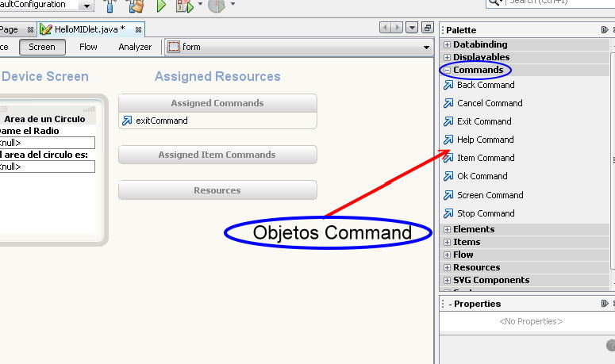
Task: Run the project with the green play icon
Action: pyautogui.click(x=161, y=6)
